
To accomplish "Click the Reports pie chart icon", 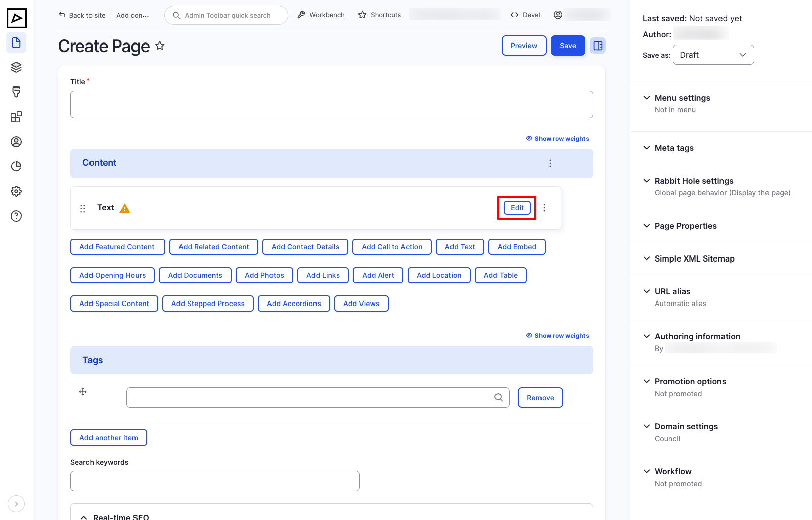I will pyautogui.click(x=16, y=166).
